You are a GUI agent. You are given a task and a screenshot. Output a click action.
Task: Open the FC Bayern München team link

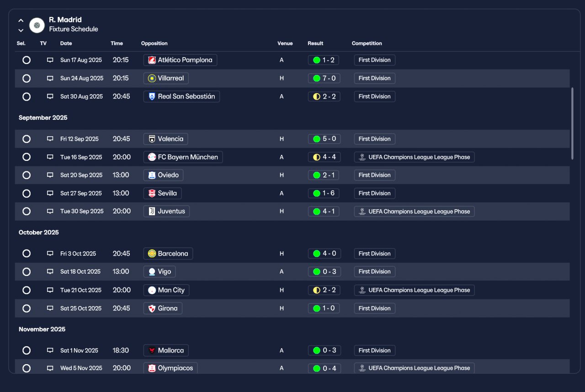183,157
